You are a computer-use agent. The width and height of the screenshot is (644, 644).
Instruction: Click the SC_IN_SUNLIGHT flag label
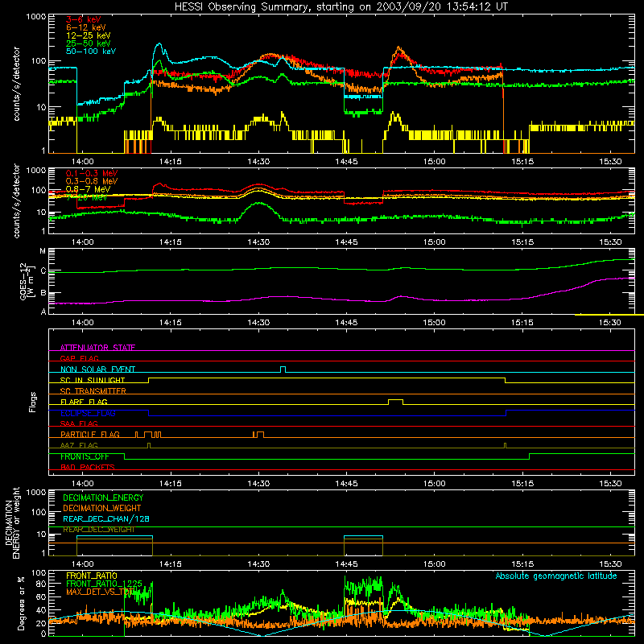93,380
